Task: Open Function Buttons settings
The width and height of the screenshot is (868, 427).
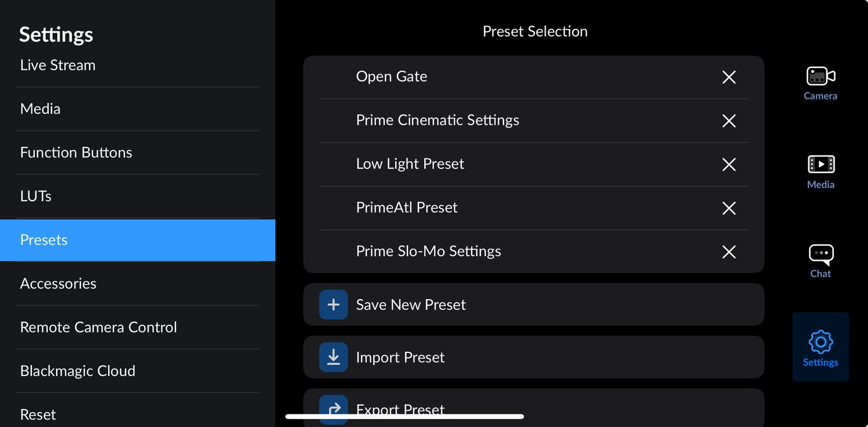Action: (76, 153)
